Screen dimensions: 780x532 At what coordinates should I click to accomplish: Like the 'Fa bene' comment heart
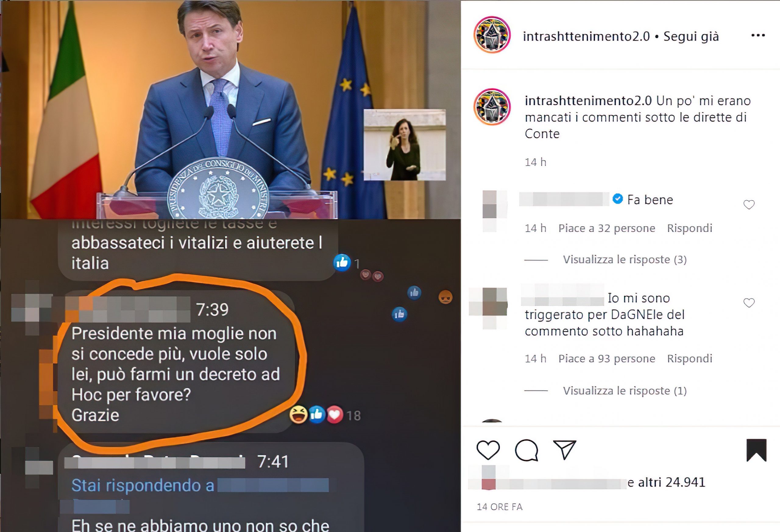[x=749, y=204]
